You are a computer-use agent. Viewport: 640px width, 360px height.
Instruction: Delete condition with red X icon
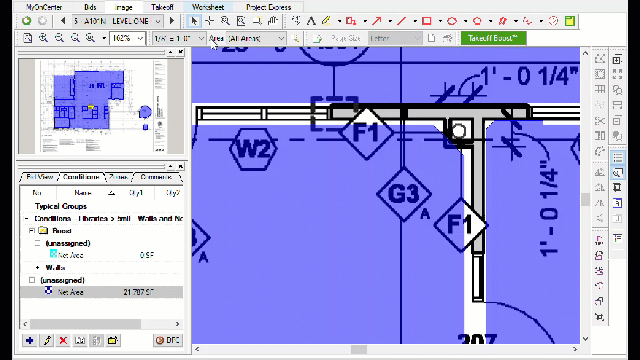pos(63,340)
